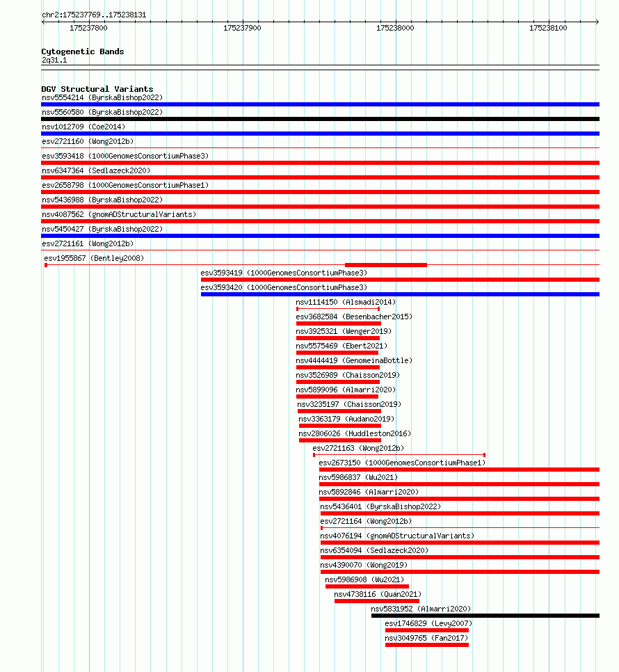Select nsv5450427 (ByrskaBishop2022) label
The width and height of the screenshot is (619, 672).
[x=102, y=229]
